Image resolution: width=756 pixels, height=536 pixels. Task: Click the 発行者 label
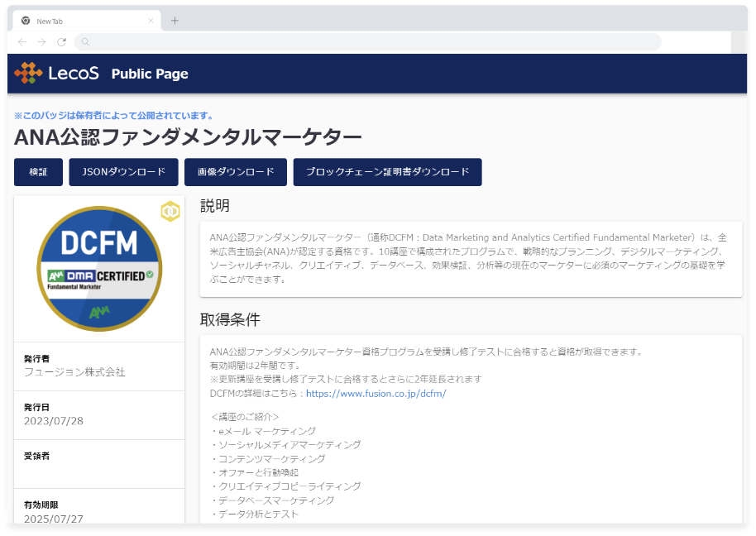tap(36, 359)
